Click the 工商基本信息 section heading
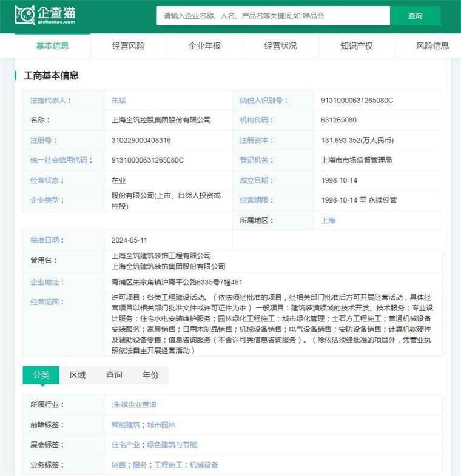461x476 pixels. pyautogui.click(x=51, y=75)
